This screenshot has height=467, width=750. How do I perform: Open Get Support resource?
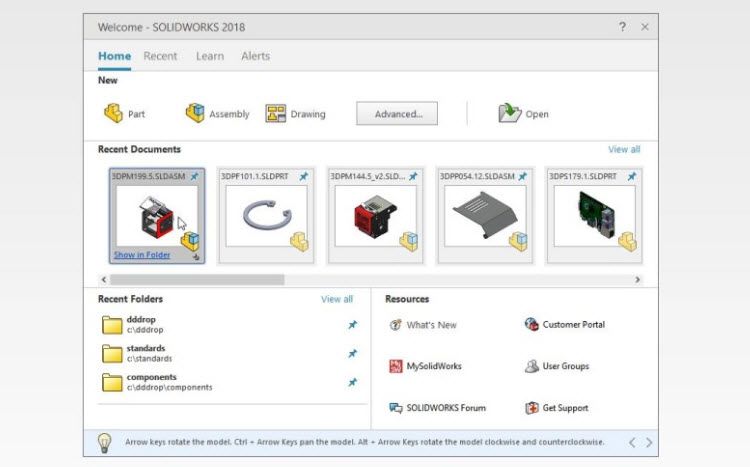tap(556, 408)
